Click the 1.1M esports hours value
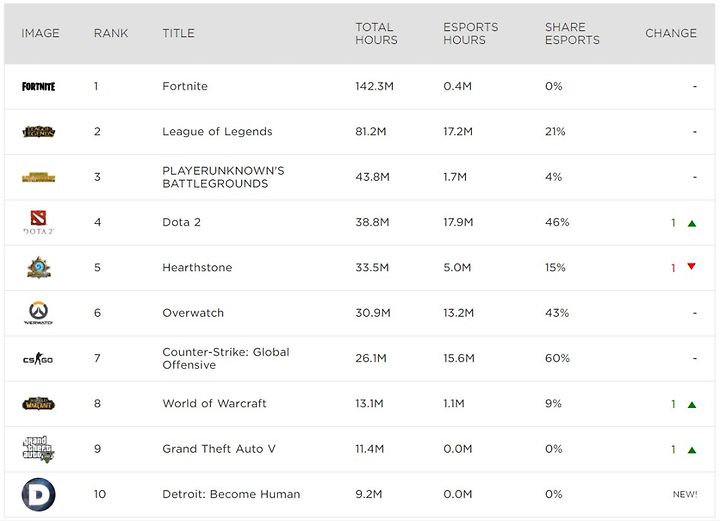The width and height of the screenshot is (720, 521). tap(454, 403)
